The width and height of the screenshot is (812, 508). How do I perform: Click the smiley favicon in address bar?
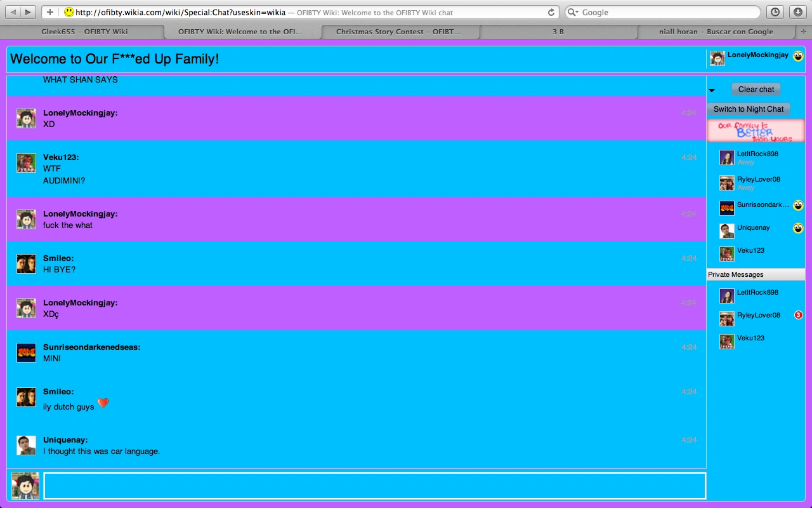click(x=69, y=12)
